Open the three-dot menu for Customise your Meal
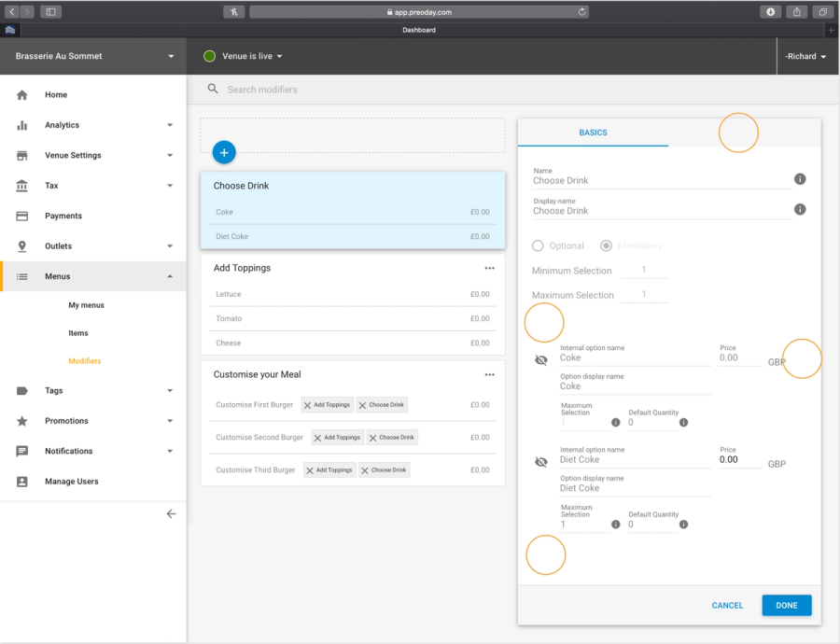The width and height of the screenshot is (840, 644). pos(489,374)
